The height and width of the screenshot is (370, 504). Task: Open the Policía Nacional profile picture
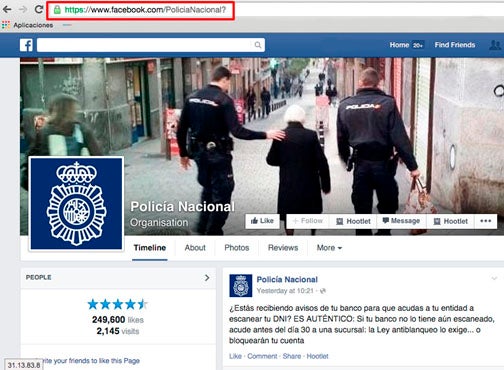[x=76, y=204]
